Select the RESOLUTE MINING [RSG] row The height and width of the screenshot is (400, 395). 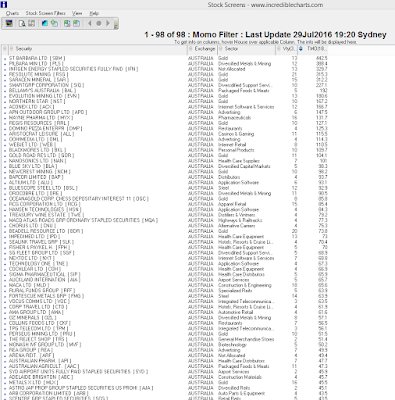(x=165, y=74)
